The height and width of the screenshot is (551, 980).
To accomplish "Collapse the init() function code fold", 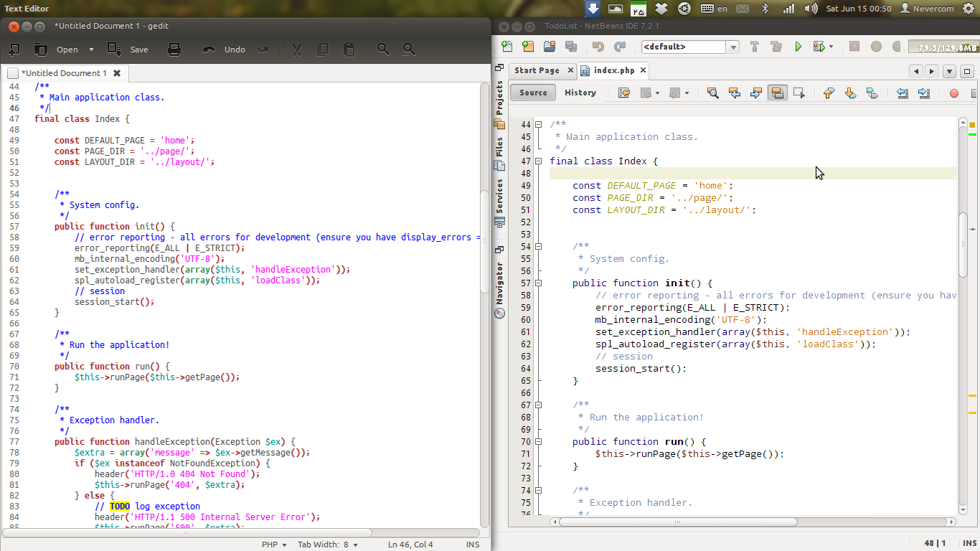I will click(538, 283).
